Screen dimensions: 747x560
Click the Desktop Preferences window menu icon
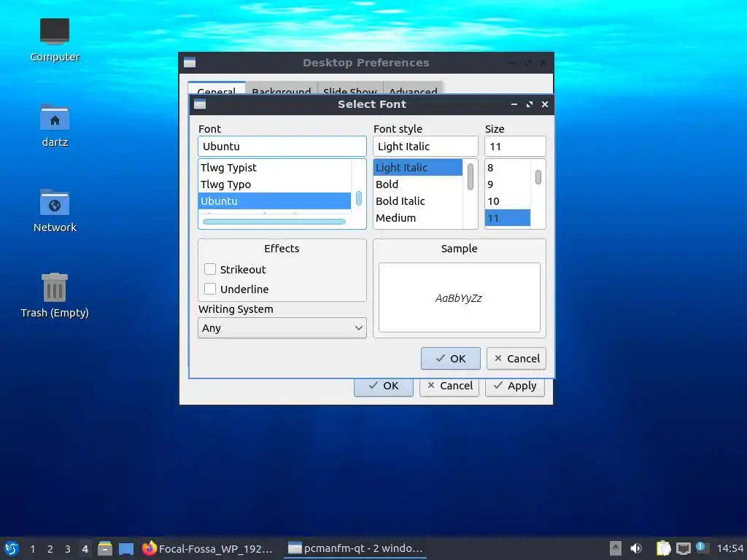(x=190, y=63)
